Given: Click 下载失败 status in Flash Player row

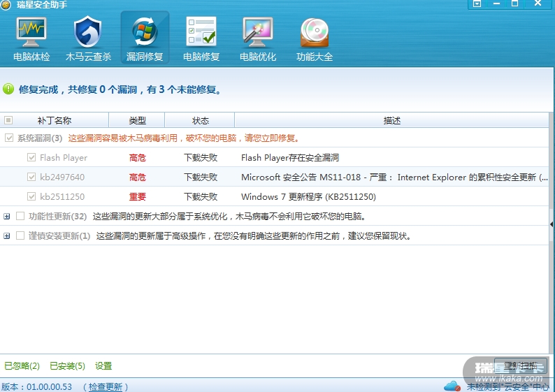Looking at the screenshot, I should [201, 158].
